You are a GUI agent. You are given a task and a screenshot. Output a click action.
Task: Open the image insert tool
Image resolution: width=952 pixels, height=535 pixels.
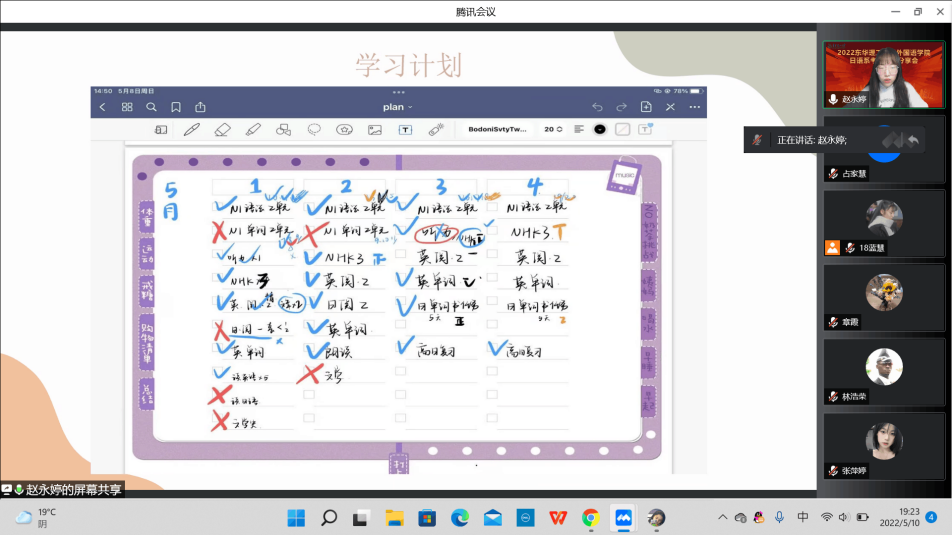pos(375,129)
